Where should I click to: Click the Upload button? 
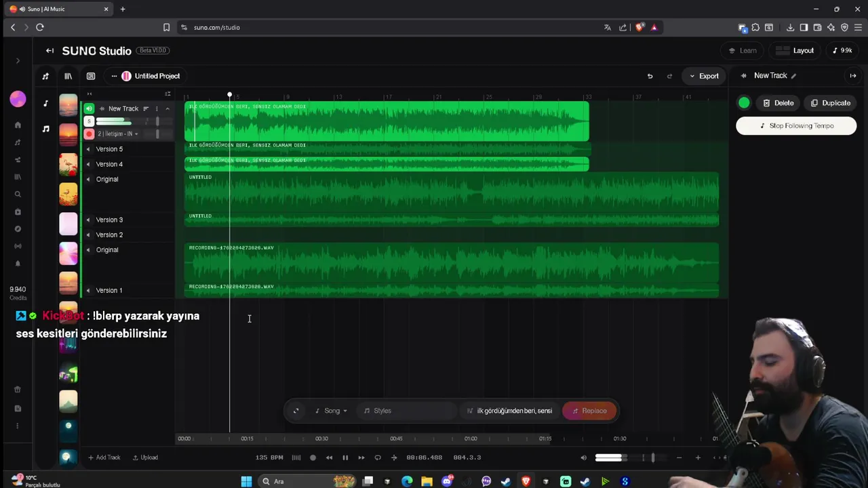[145, 457]
